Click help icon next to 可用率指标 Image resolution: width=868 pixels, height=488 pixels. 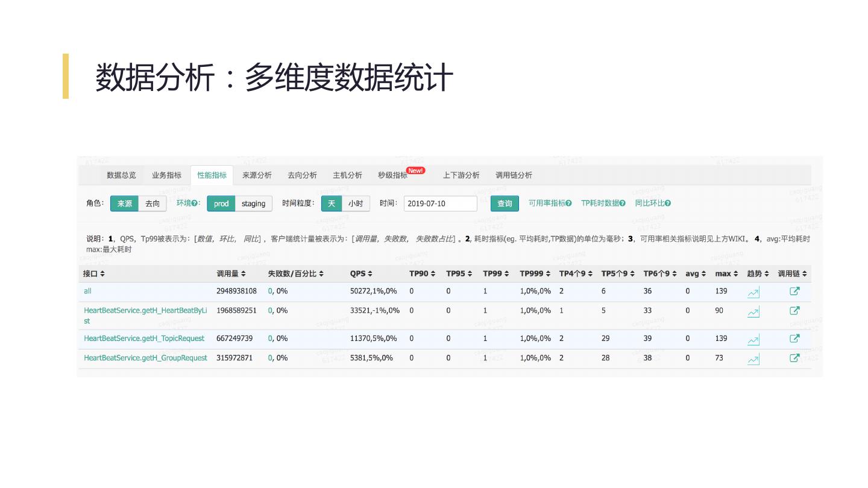click(568, 204)
